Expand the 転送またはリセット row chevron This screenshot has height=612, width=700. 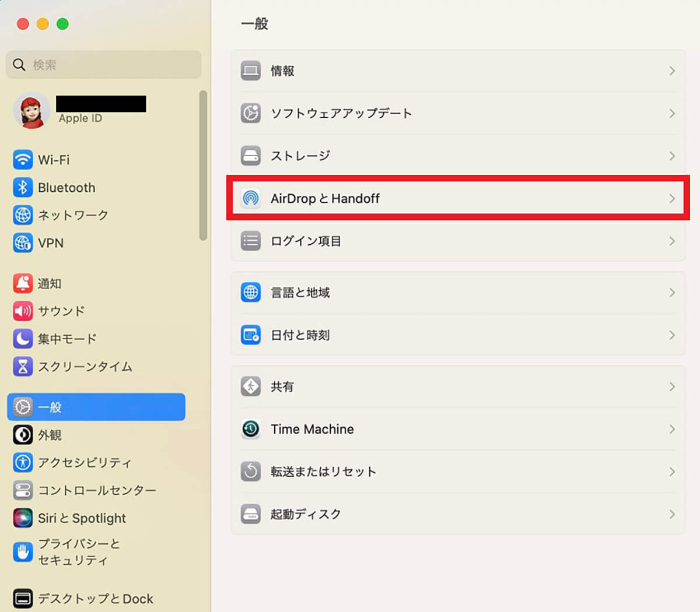pyautogui.click(x=672, y=472)
